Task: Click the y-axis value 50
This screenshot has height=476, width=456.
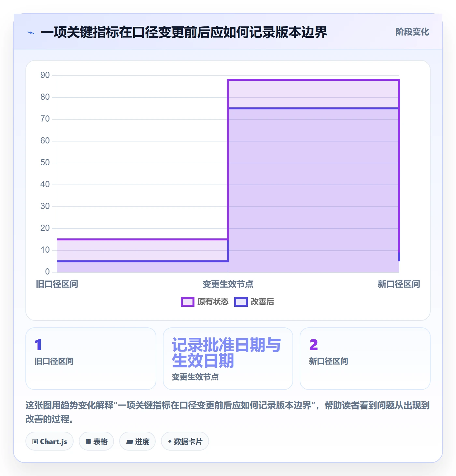Action: 45,163
